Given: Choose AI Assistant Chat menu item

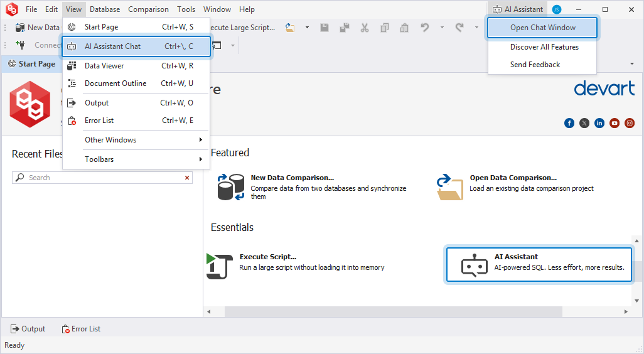Looking at the screenshot, I should point(136,46).
